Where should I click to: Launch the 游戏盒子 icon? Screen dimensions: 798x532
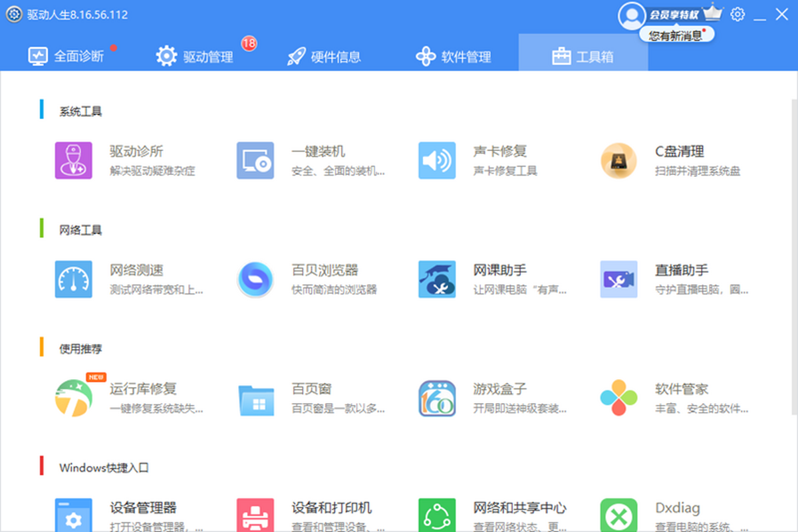[x=437, y=398]
